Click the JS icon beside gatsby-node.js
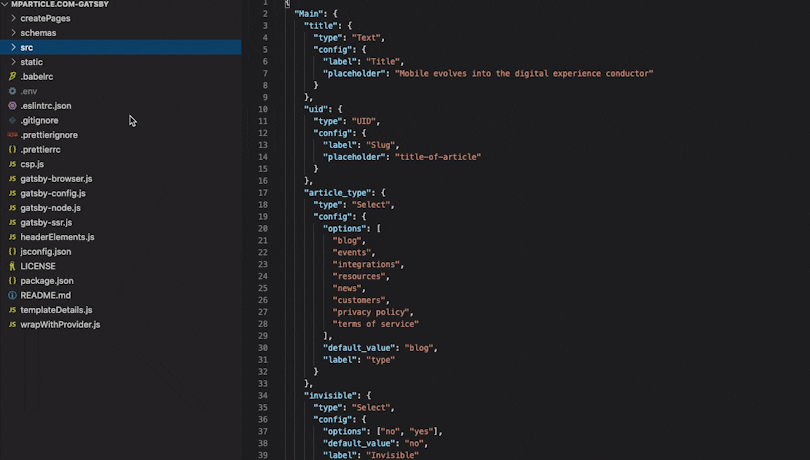The image size is (810, 460). pos(12,208)
